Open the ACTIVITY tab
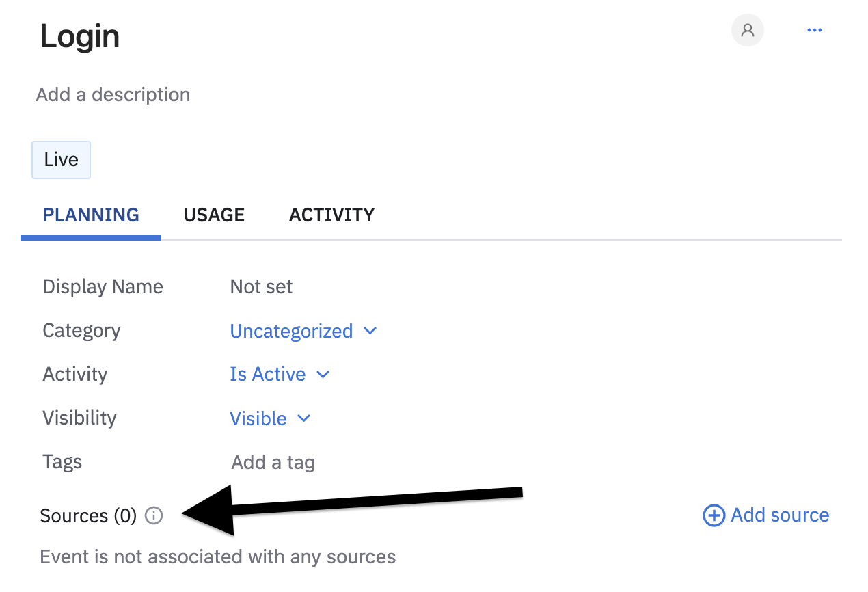 (331, 215)
